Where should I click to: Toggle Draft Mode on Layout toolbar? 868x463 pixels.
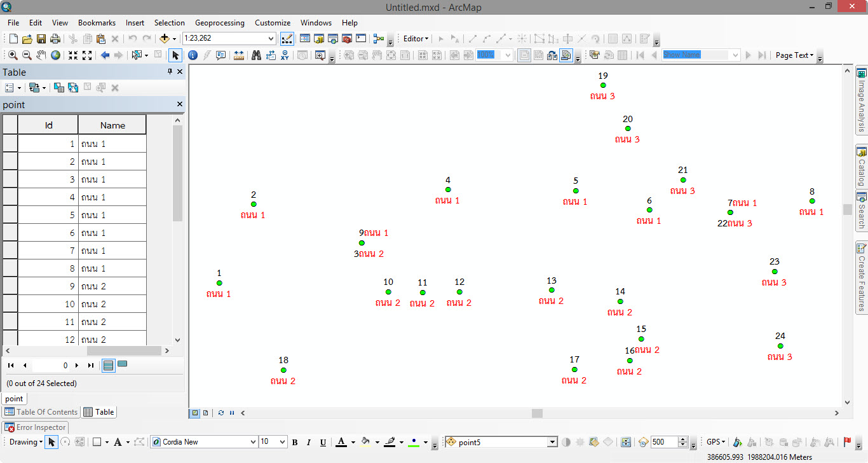[524, 55]
